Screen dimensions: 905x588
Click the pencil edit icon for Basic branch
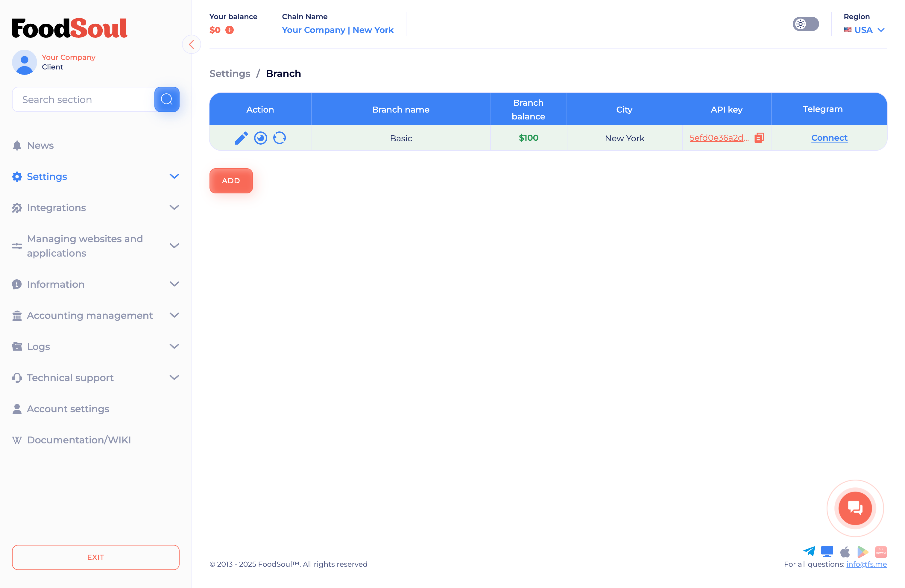241,138
